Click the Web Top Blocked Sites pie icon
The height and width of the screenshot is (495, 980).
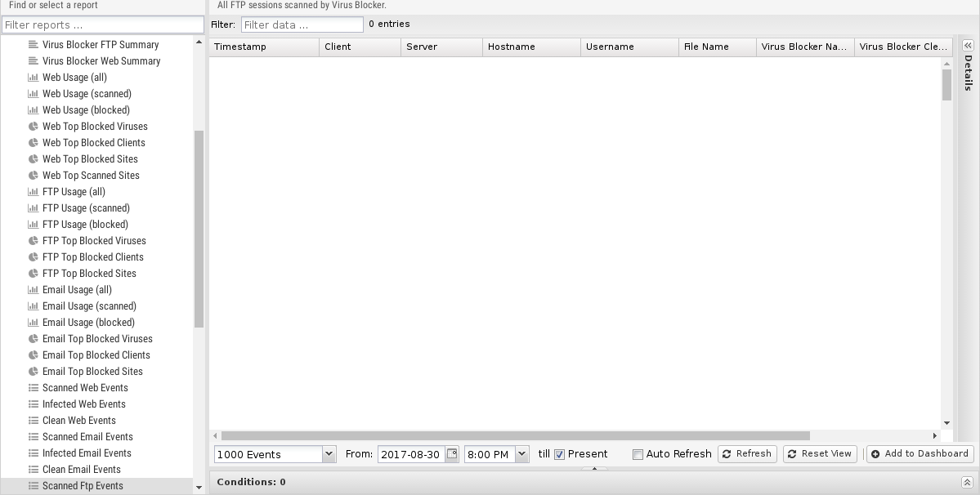coord(34,159)
